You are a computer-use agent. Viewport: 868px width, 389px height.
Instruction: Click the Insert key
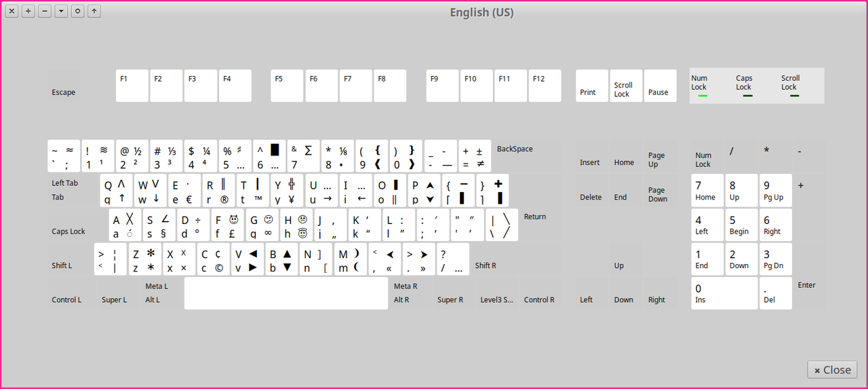(x=592, y=157)
